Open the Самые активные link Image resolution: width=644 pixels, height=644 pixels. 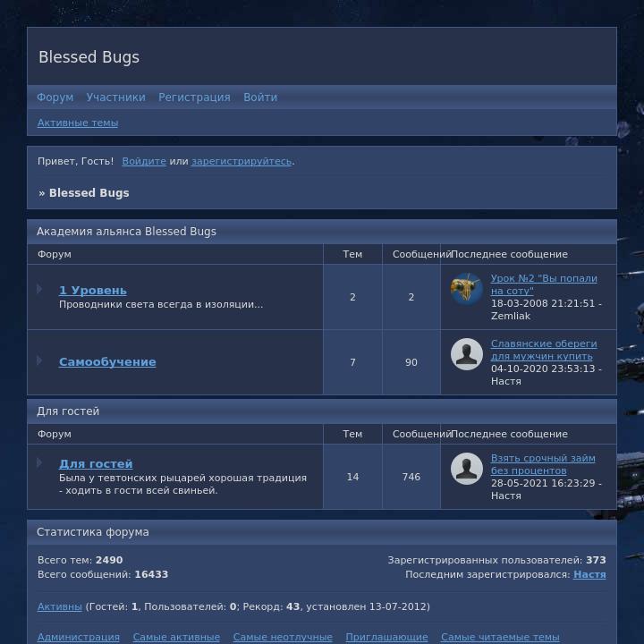point(176,637)
